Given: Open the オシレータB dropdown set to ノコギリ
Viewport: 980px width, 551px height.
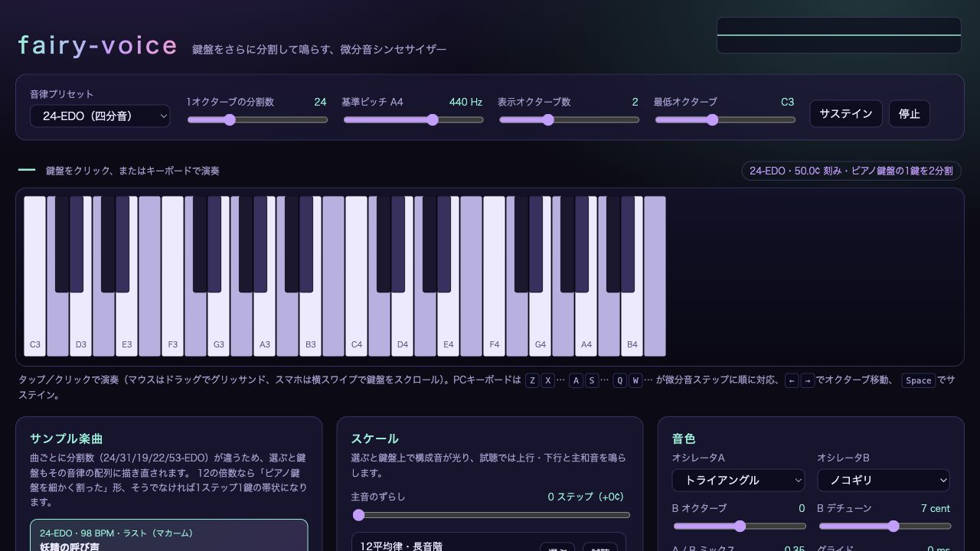Looking at the screenshot, I should 884,480.
